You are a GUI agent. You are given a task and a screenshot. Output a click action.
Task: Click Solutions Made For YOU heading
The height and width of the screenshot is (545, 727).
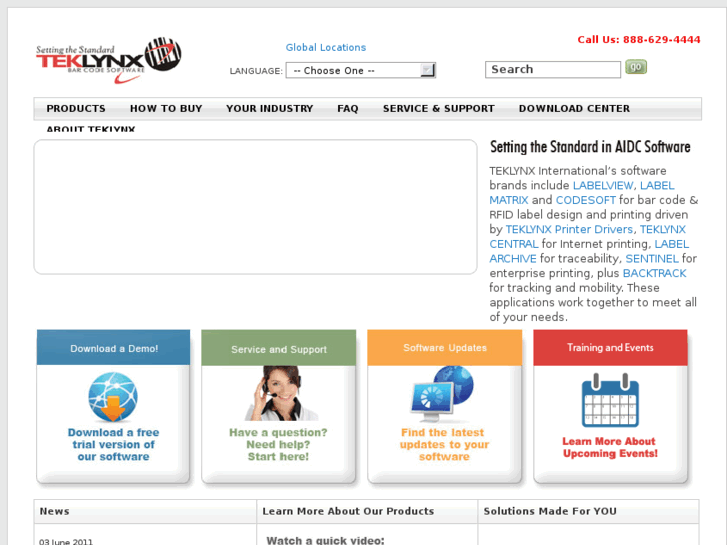click(x=550, y=511)
